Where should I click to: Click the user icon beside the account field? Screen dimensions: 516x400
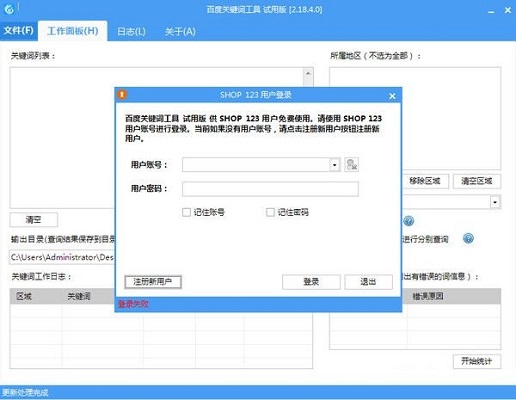[352, 165]
